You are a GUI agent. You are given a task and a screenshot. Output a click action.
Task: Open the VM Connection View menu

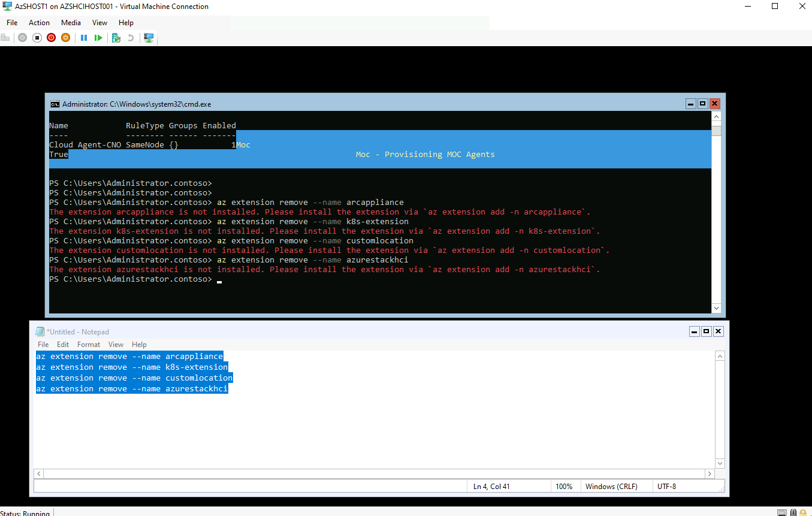(100, 23)
